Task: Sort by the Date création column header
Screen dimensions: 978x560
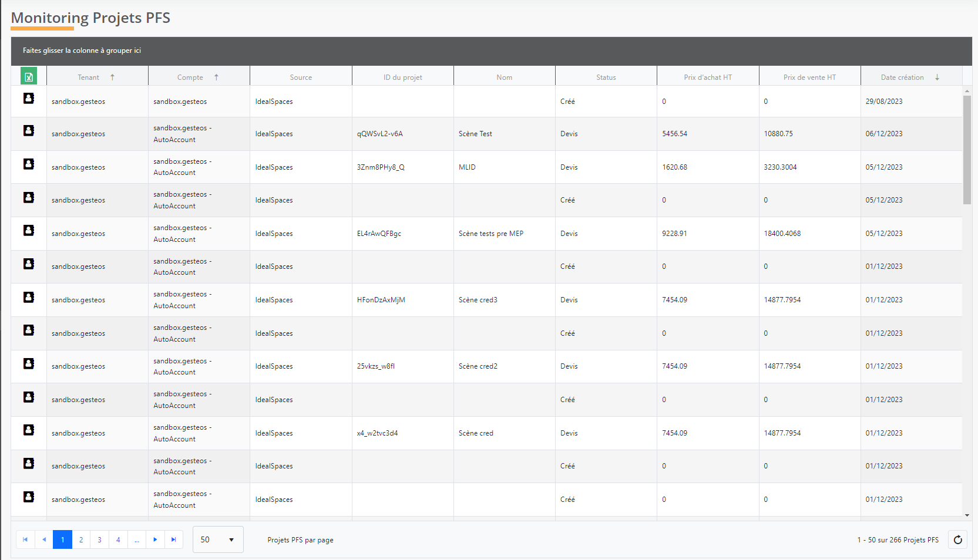Action: click(902, 77)
